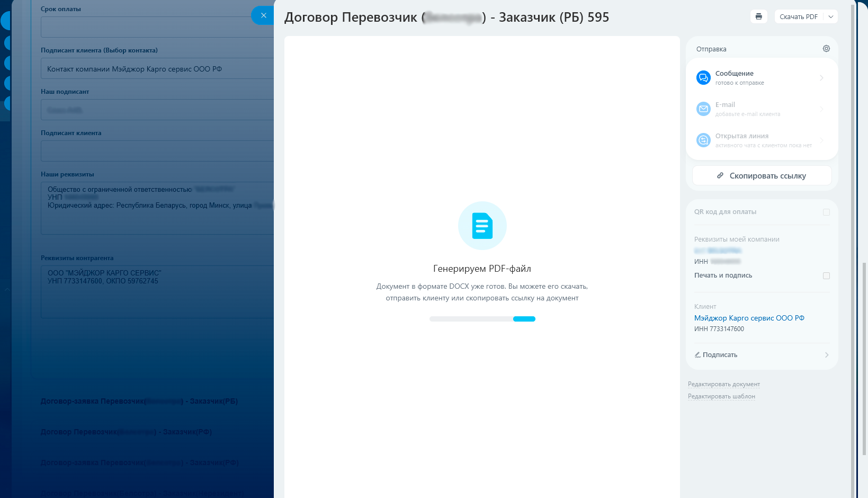Click the Скачать PDF button
Image resolution: width=868 pixels, height=498 pixels.
799,16
